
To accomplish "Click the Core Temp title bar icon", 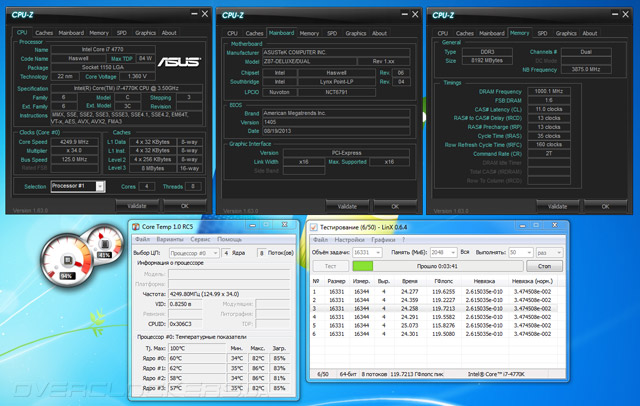I will (x=136, y=226).
